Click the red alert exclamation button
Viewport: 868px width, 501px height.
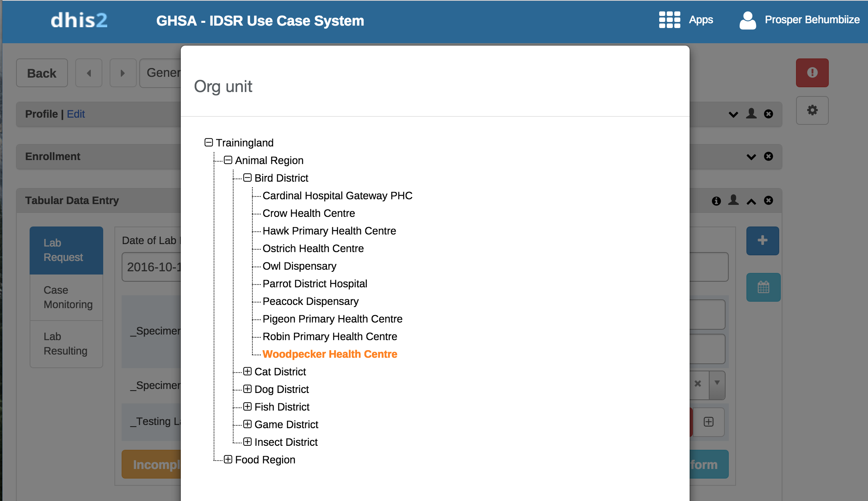[812, 73]
